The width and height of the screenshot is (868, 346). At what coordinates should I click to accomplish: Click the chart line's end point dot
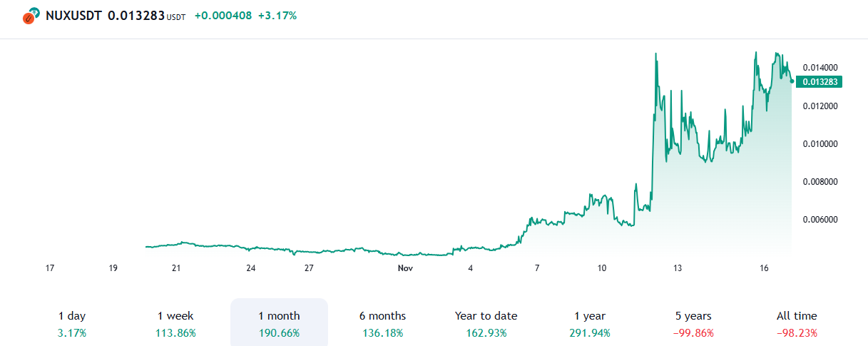[x=792, y=81]
